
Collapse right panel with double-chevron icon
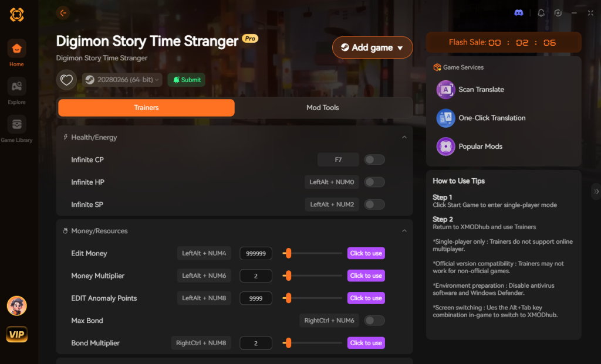[x=596, y=191]
